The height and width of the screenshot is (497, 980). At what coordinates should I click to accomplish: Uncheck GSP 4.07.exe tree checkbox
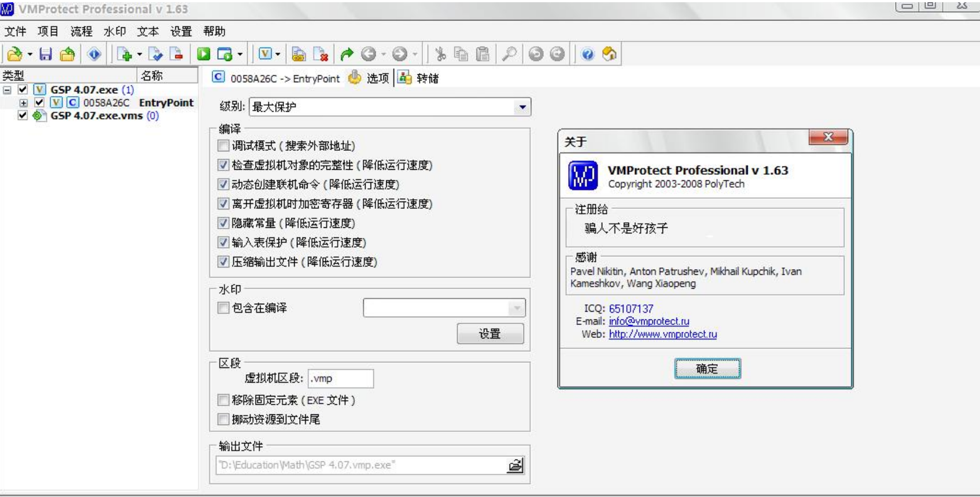pos(23,89)
